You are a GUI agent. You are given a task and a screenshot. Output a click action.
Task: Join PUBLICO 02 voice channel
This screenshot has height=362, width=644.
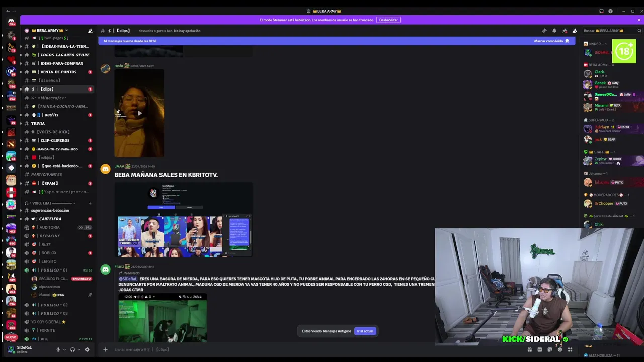[57, 305]
